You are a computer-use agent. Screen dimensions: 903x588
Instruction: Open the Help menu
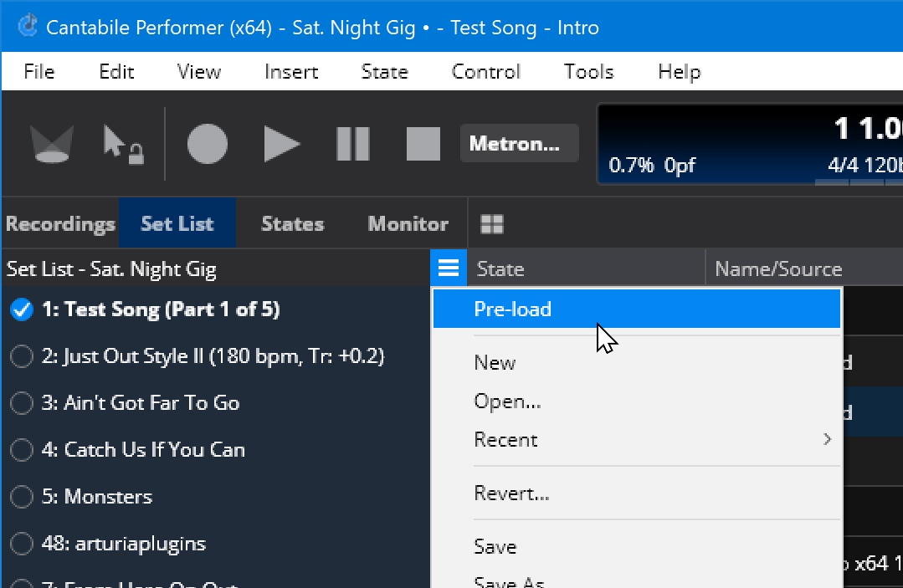(680, 71)
